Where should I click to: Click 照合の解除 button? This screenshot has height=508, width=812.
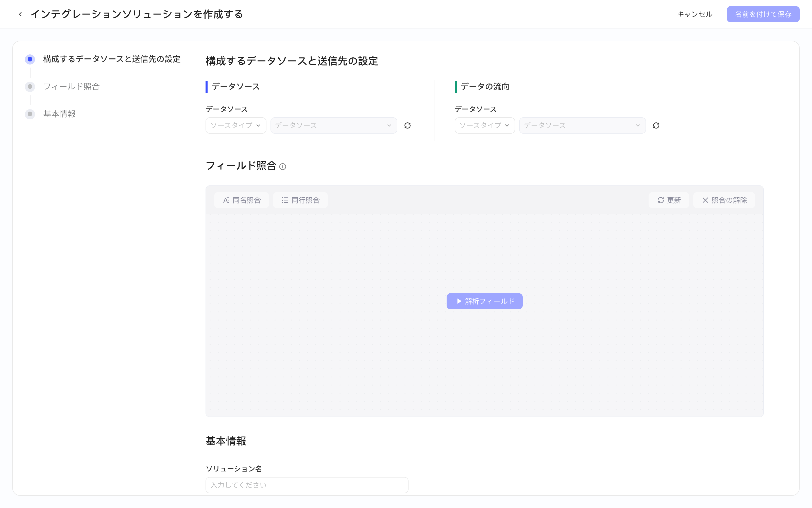pyautogui.click(x=724, y=200)
